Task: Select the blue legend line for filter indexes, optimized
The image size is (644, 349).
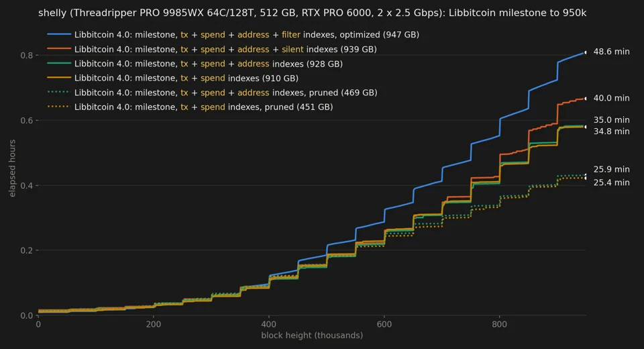Action: pos(59,34)
